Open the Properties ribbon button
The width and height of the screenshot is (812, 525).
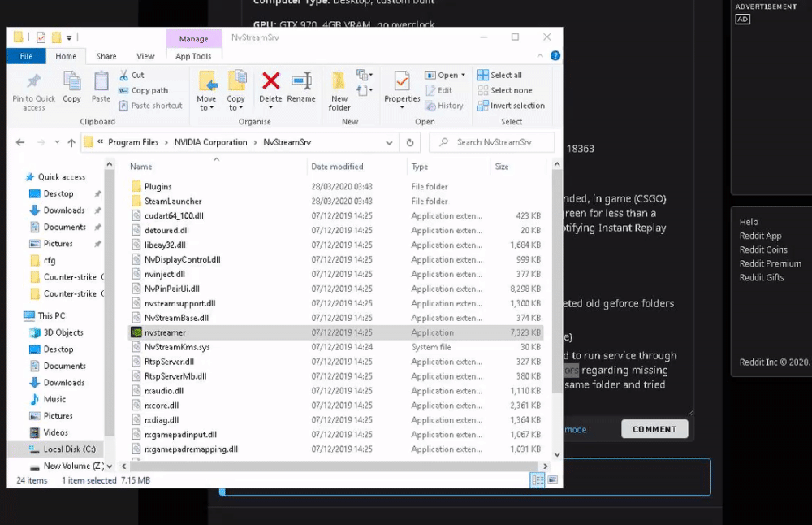(x=402, y=89)
